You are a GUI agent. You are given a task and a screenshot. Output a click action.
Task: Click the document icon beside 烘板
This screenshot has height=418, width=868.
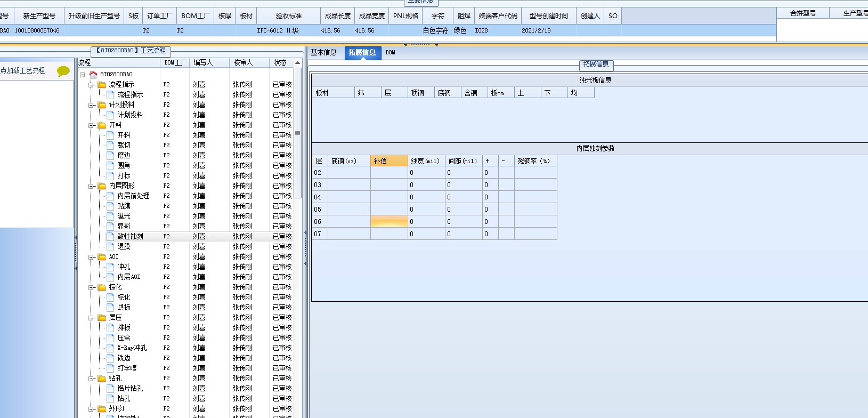(111, 308)
